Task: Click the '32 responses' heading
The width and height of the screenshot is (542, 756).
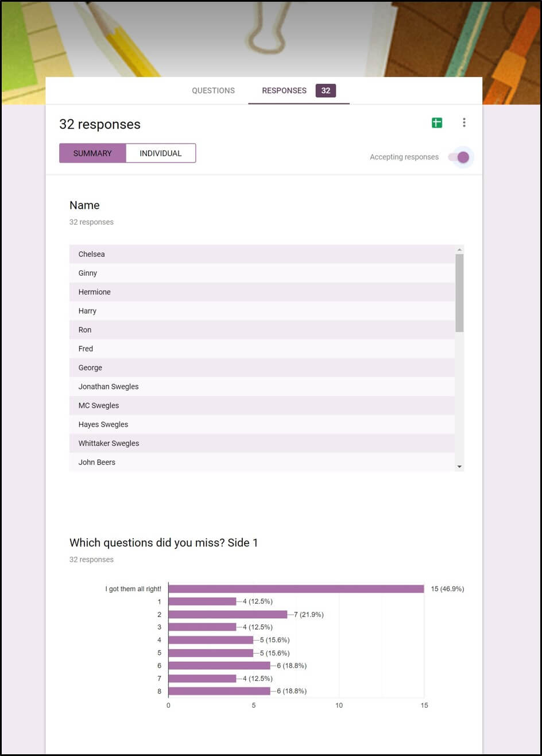Action: coord(100,124)
